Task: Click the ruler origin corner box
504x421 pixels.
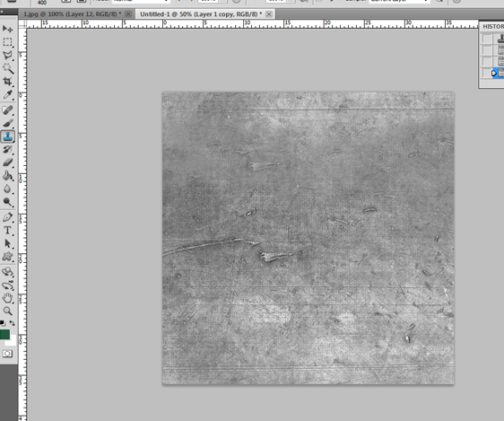Action: 22,24
